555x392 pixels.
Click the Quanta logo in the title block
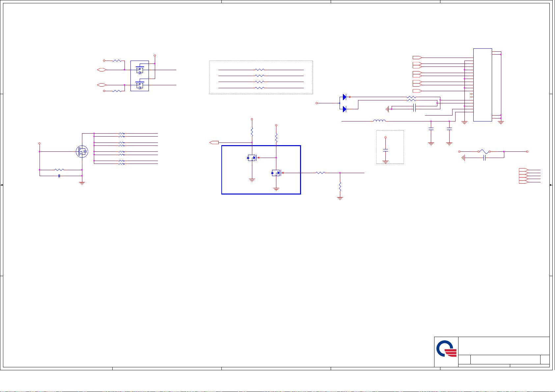447,349
